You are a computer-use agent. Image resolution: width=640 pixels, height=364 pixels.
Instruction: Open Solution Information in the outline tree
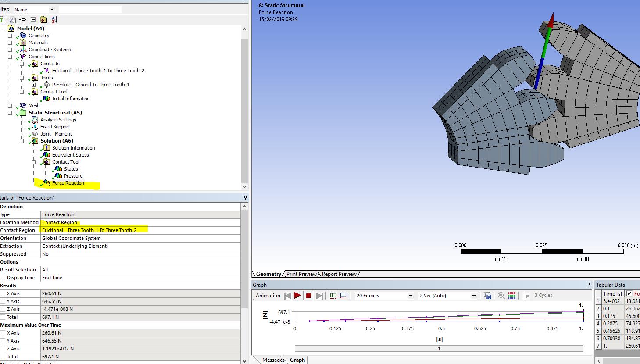[x=73, y=148]
